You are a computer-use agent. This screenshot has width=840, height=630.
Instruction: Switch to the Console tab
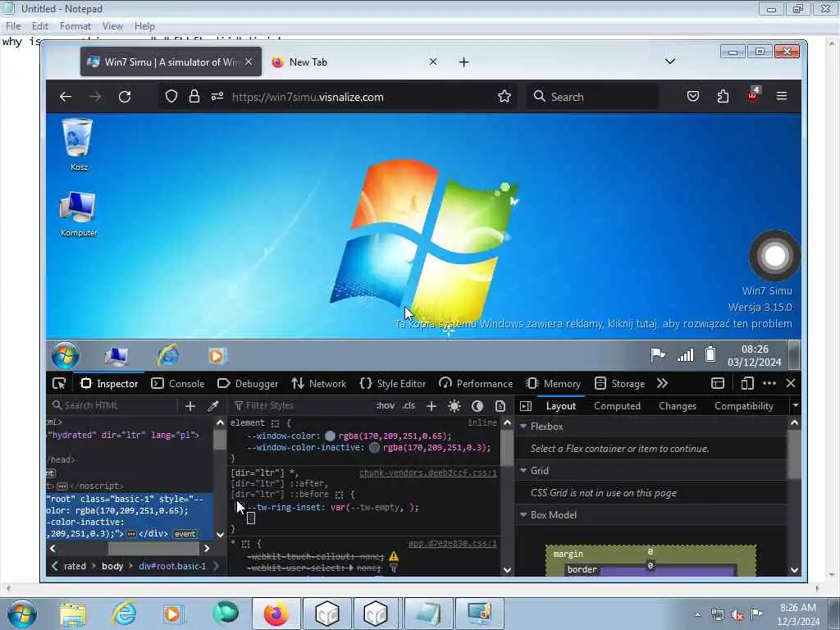[178, 384]
